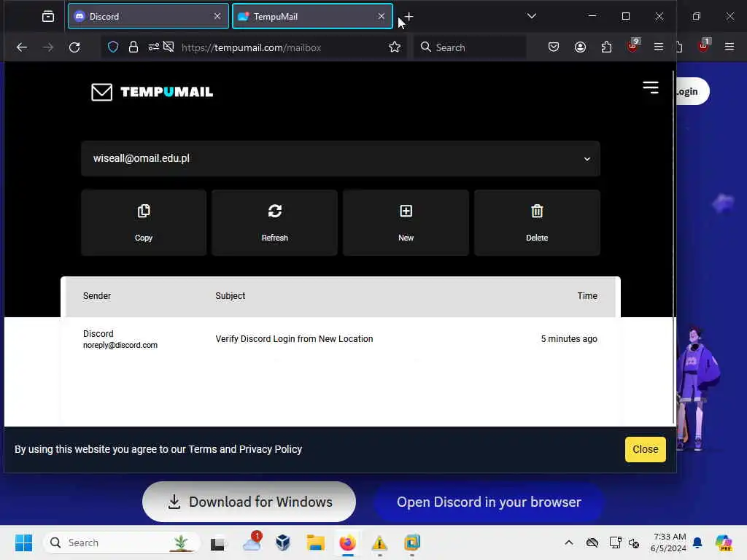Open menu in background browser window
The image size is (747, 560).
tap(729, 47)
